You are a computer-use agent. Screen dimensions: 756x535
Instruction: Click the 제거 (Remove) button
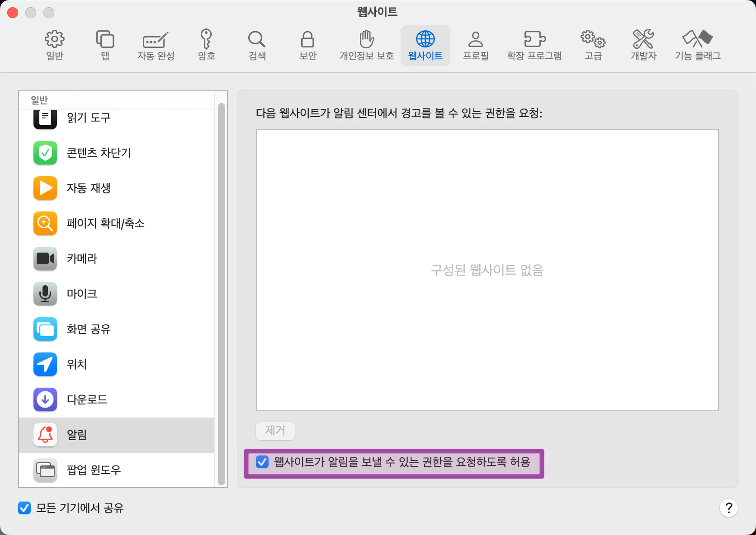[275, 431]
